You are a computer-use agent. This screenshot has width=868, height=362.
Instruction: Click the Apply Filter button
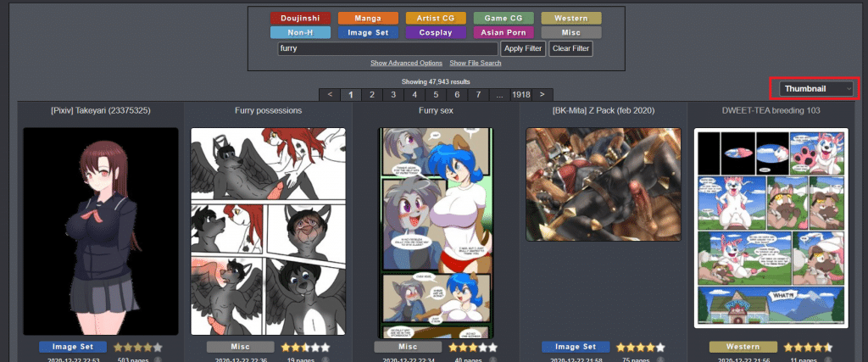[523, 48]
